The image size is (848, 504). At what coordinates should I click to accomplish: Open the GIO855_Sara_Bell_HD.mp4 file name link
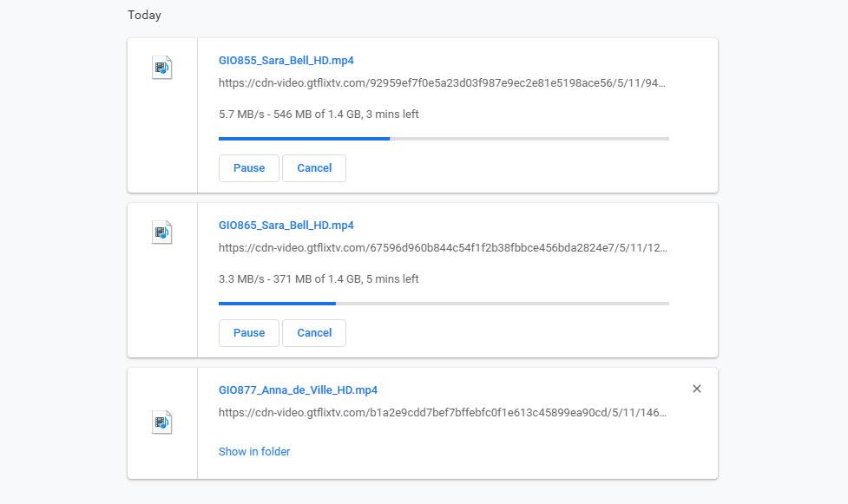(286, 61)
